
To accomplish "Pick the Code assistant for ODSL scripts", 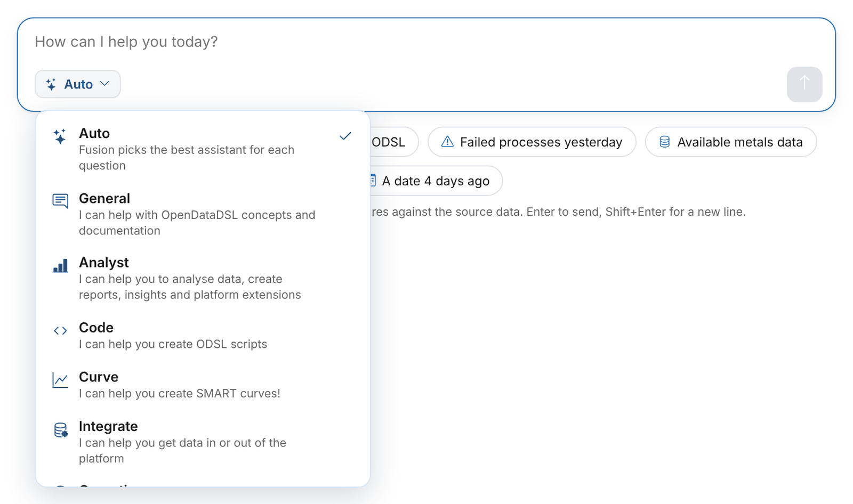I will click(x=203, y=335).
